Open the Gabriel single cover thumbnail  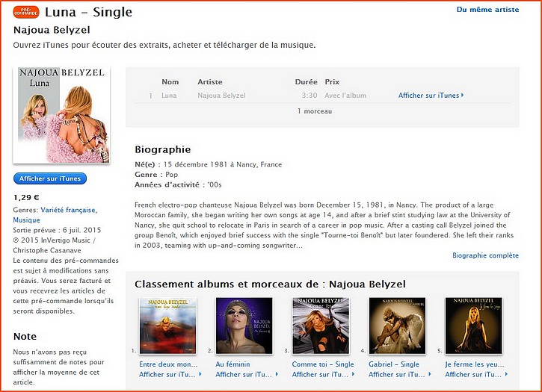click(397, 326)
